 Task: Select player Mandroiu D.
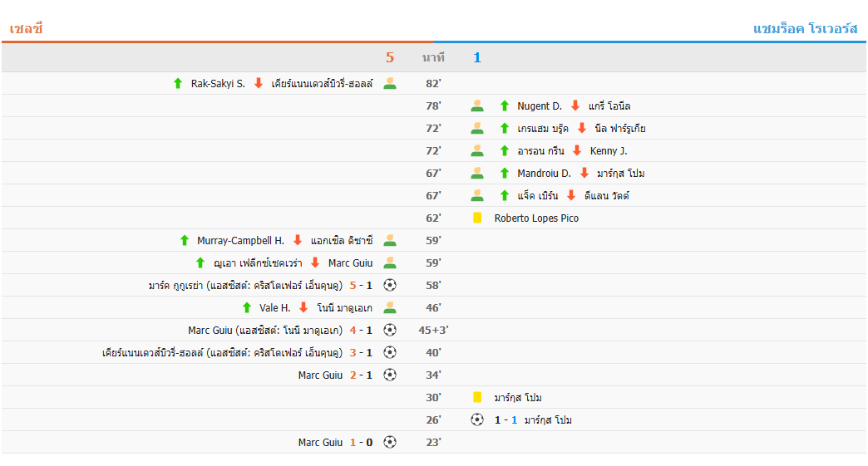coord(544,174)
